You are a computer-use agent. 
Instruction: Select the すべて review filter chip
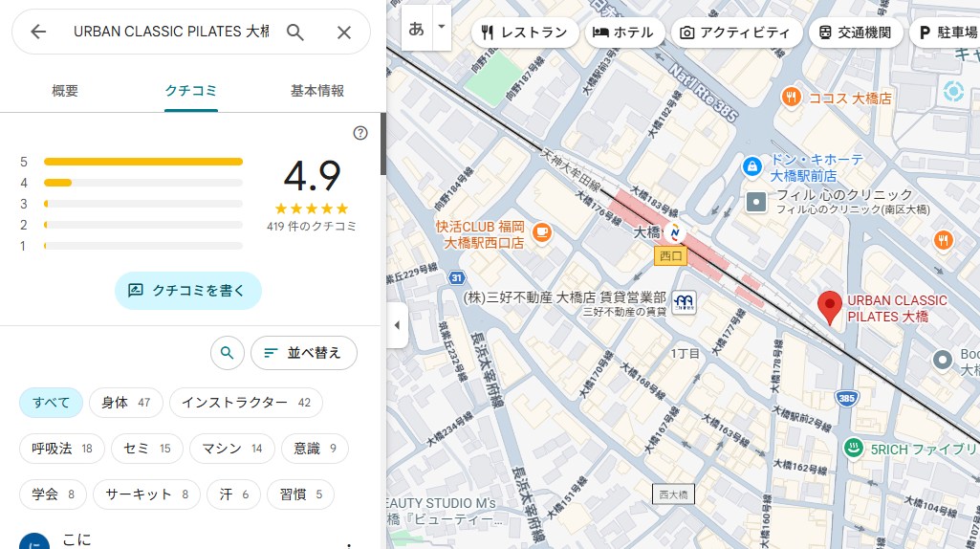(x=51, y=403)
